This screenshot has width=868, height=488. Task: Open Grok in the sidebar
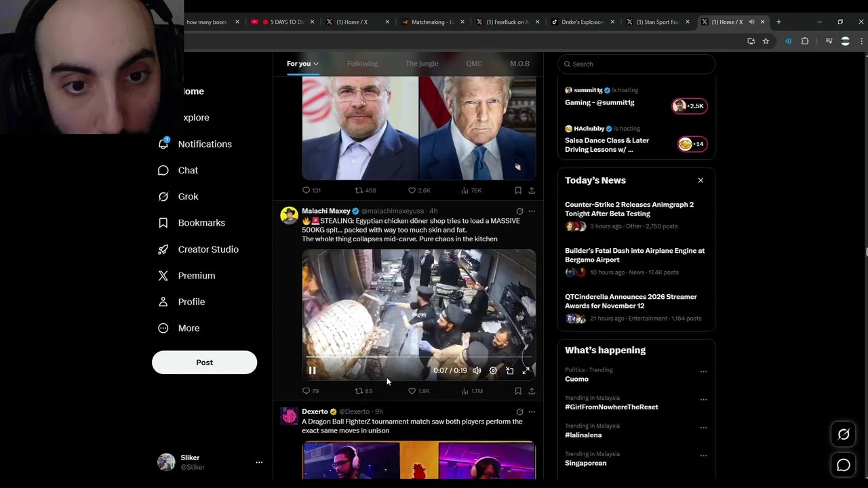(x=178, y=197)
